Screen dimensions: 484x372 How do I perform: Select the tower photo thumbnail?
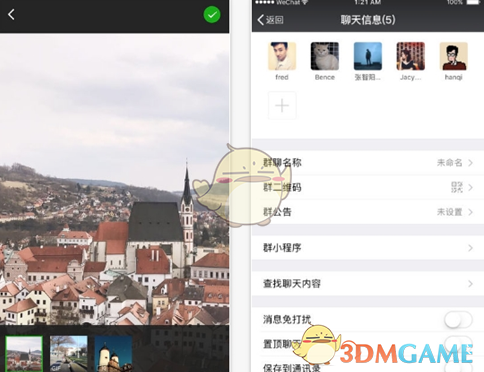pos(113,354)
